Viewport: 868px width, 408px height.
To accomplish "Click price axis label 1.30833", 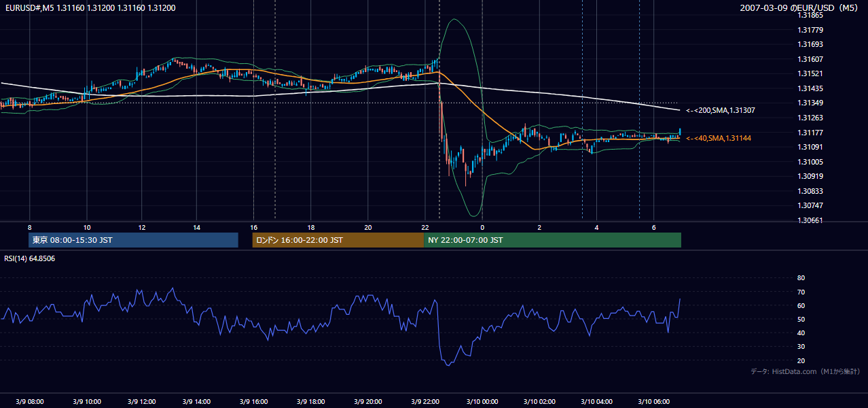I will 810,191.
